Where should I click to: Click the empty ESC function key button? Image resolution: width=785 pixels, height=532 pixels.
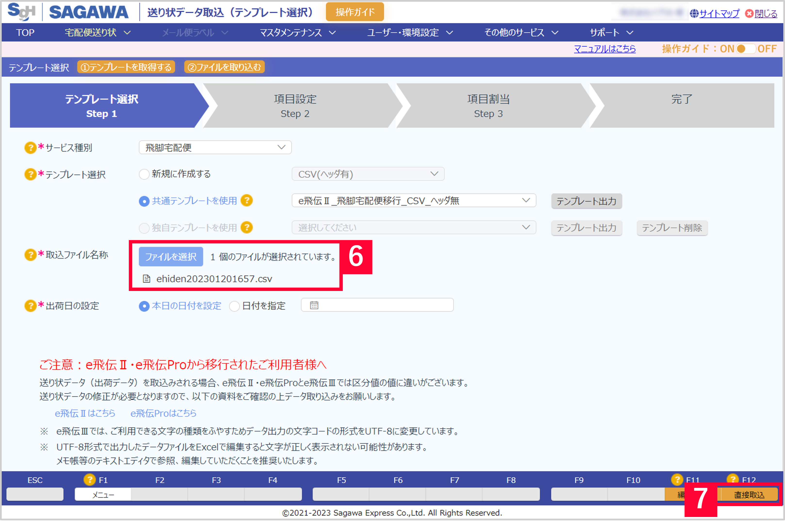click(x=35, y=494)
